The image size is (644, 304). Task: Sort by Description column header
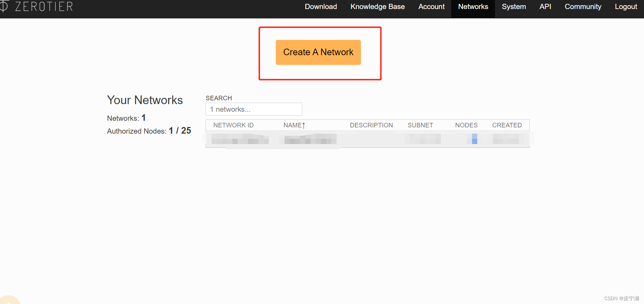[371, 125]
